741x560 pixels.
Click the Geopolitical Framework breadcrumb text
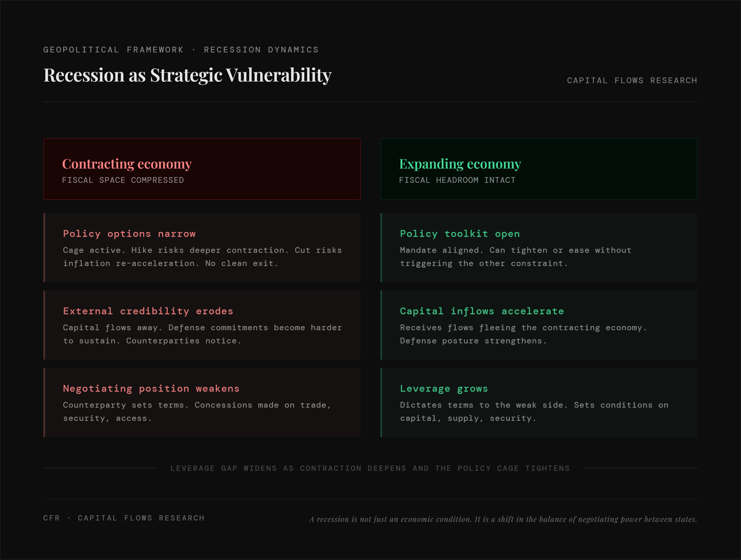(x=114, y=50)
